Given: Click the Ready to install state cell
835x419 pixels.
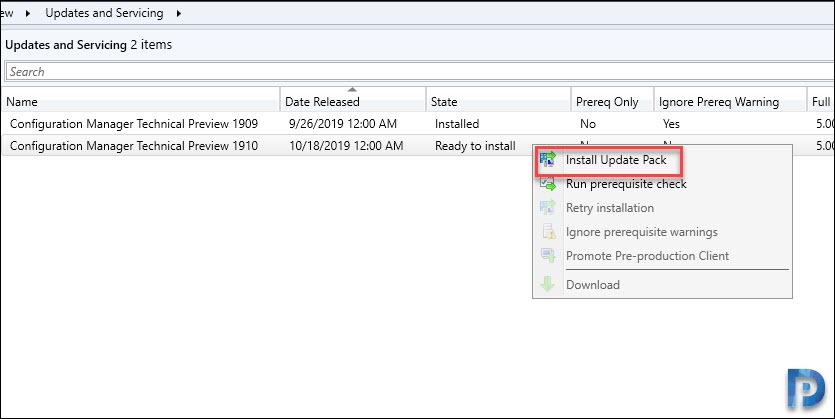Looking at the screenshot, I should 475,145.
